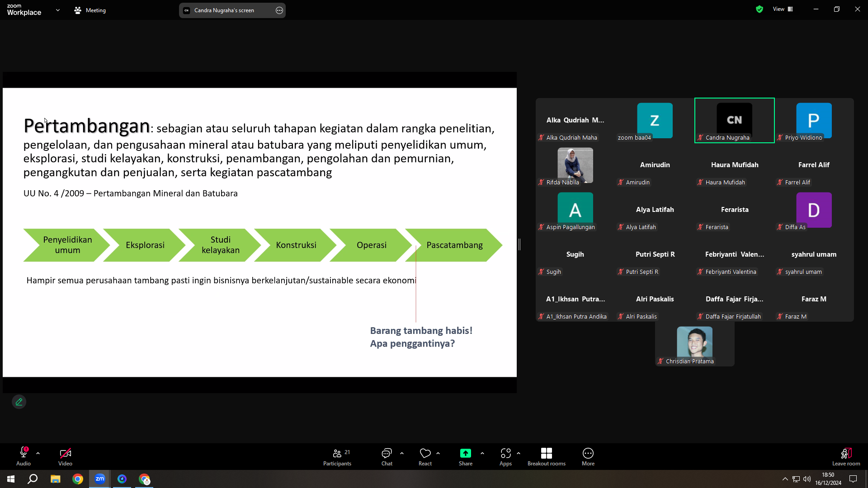The width and height of the screenshot is (868, 488).
Task: Start video with the Video button
Action: point(65,456)
